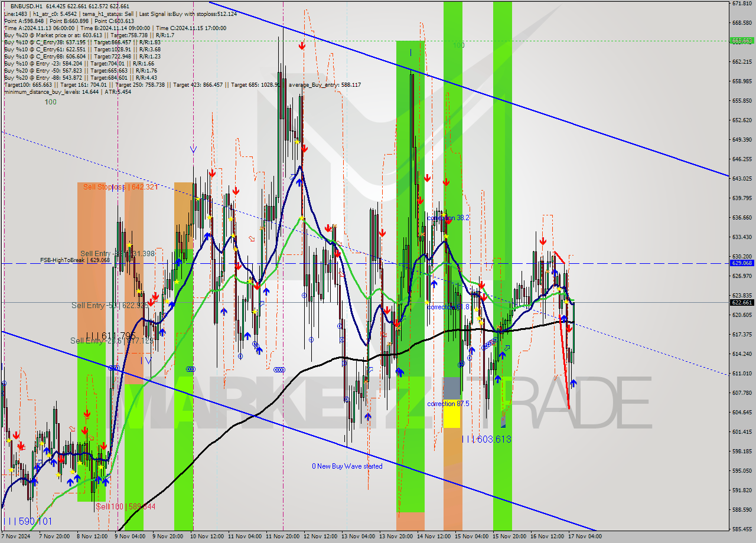This screenshot has width=756, height=543.
Task: Click the '12 Nov 12:00' time axis label
Action: (320, 537)
